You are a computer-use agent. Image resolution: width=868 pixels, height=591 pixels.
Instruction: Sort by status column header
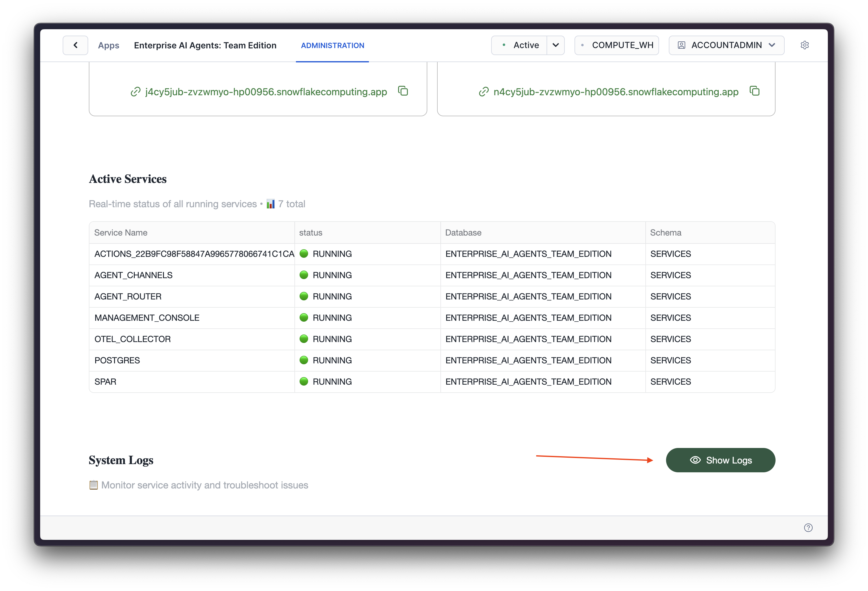(x=367, y=233)
